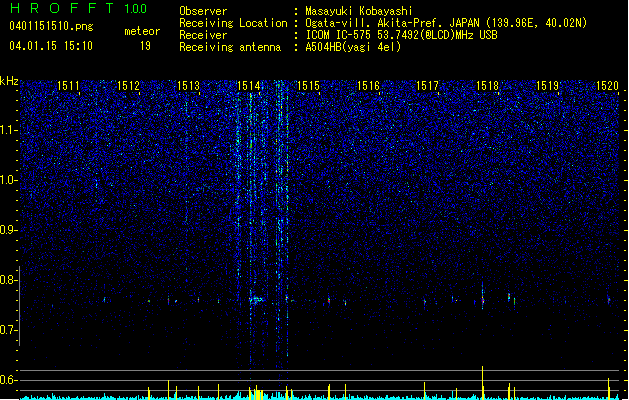629x400 pixels.
Task: Click the kHz axis unit label
Action: 9,81
